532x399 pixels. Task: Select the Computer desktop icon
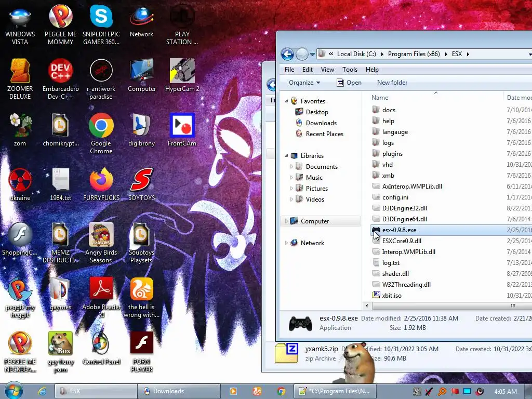[x=142, y=75]
